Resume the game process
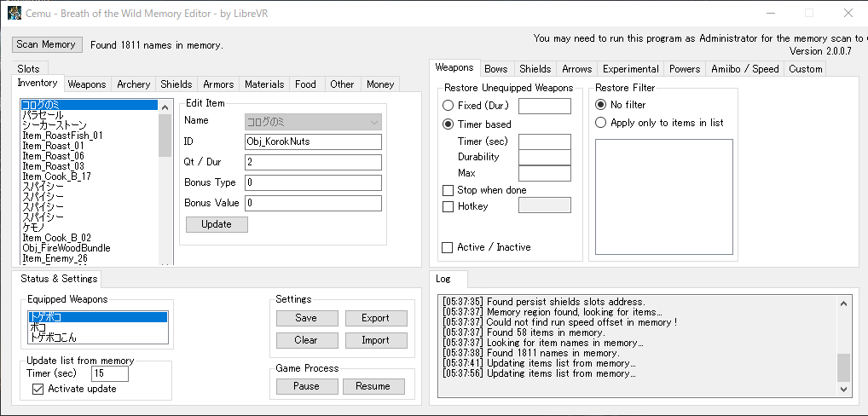Viewport: 868px width, 416px height. point(373,386)
